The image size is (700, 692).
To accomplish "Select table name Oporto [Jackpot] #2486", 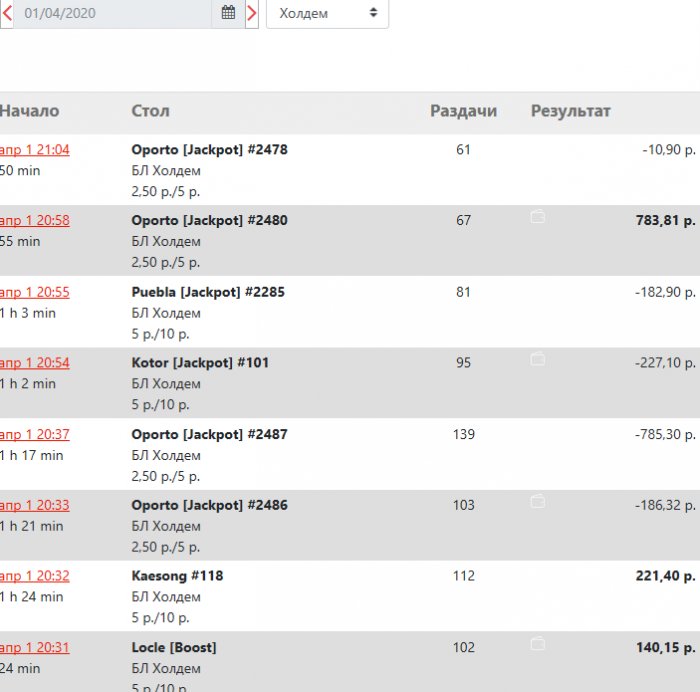I will coord(209,505).
